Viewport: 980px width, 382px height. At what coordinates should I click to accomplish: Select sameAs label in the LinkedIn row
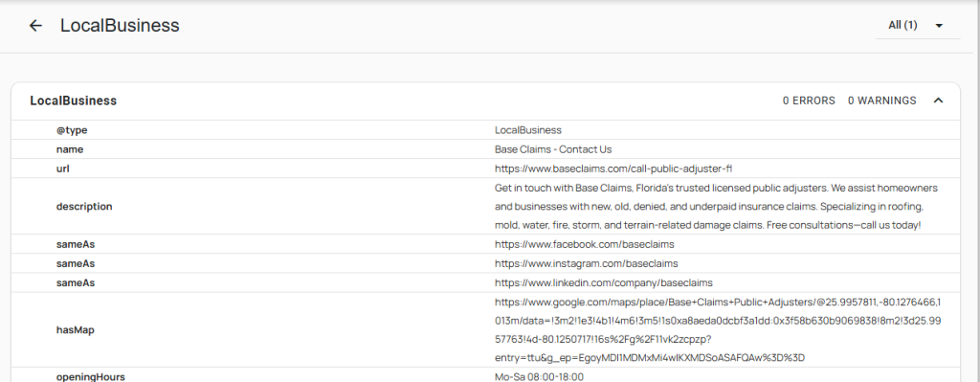(76, 282)
